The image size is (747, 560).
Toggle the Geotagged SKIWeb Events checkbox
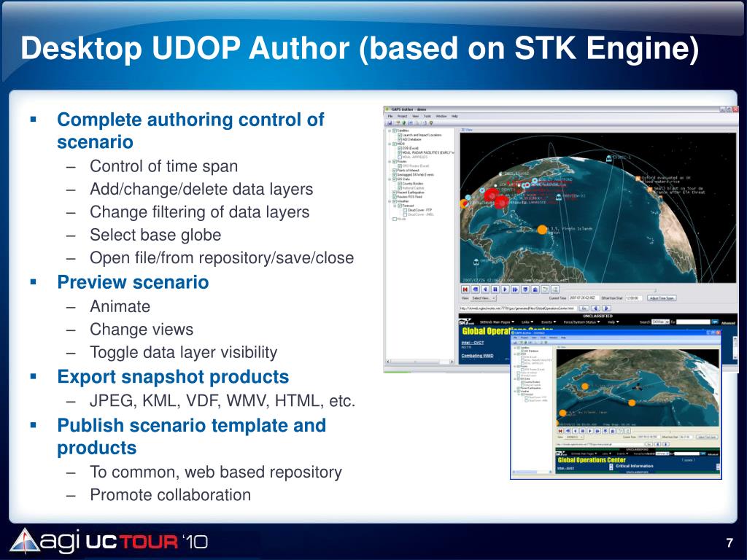pos(395,175)
